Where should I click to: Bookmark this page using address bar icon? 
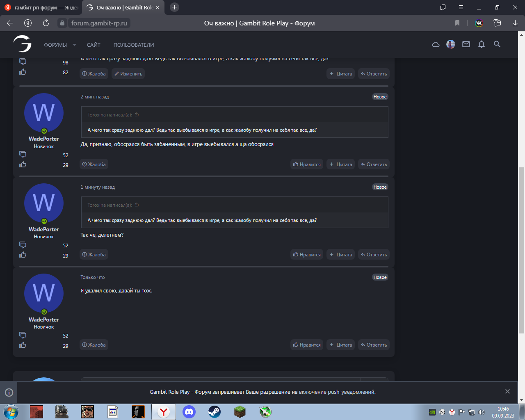pyautogui.click(x=457, y=23)
